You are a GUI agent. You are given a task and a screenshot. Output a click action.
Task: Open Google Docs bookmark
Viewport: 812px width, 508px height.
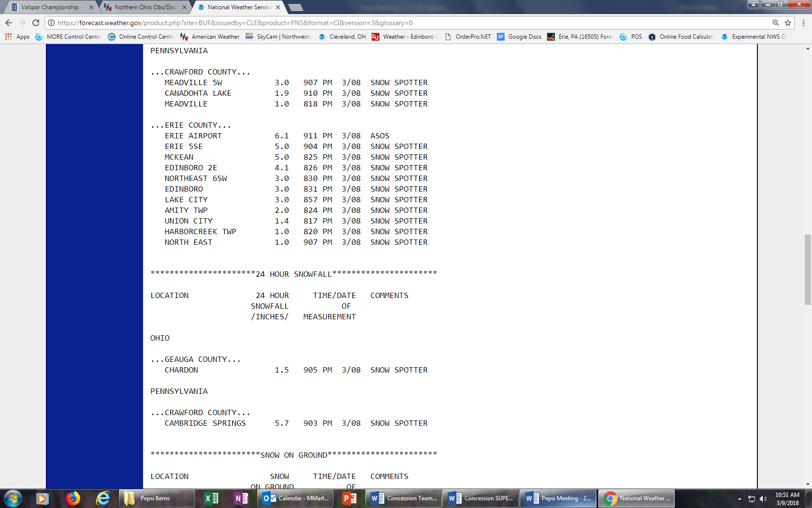[x=519, y=37]
